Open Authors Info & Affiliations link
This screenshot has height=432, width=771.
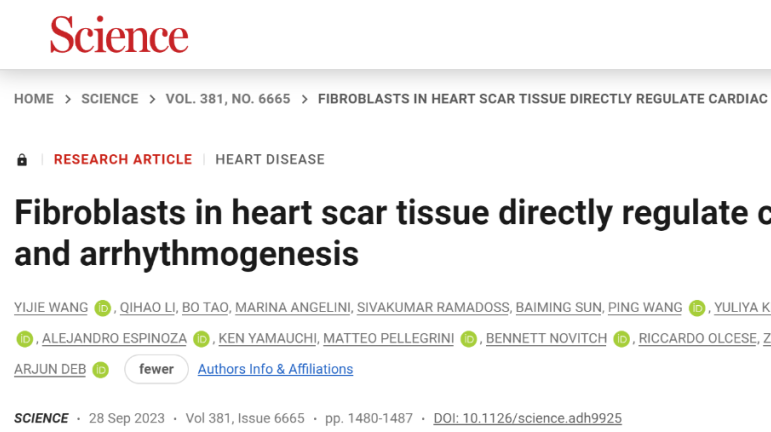pos(275,369)
